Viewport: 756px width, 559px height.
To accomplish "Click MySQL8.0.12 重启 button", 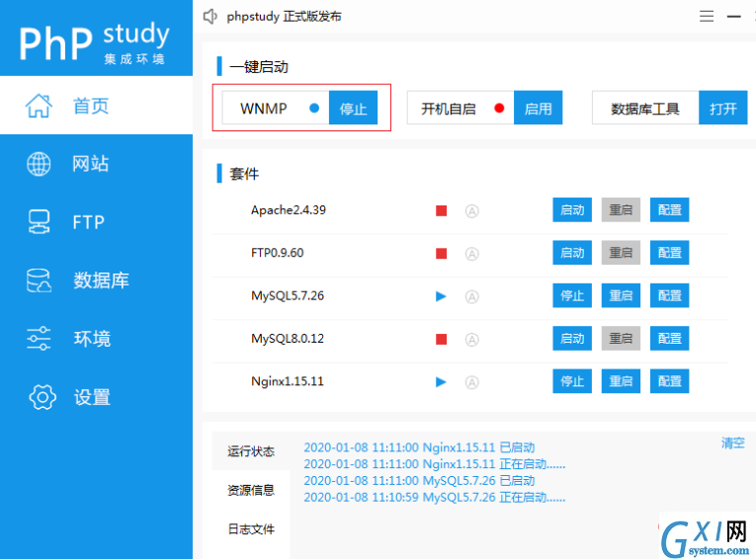I will 621,339.
